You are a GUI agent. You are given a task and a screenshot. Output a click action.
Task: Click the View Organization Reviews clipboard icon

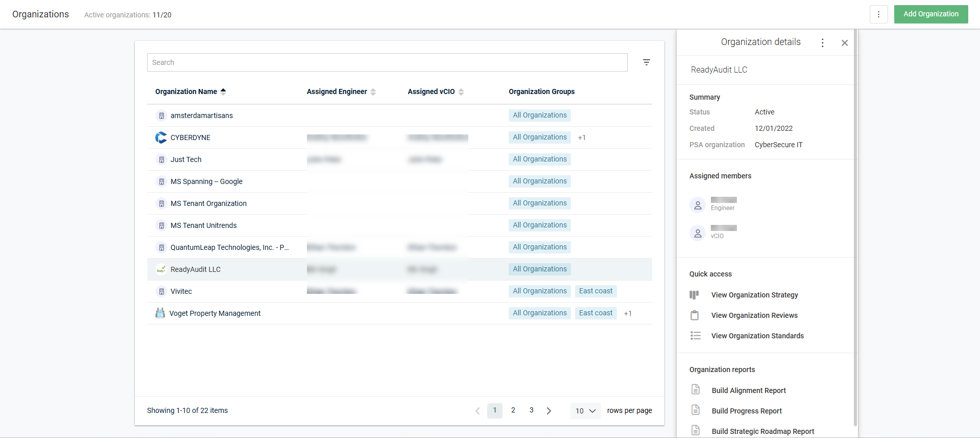695,315
